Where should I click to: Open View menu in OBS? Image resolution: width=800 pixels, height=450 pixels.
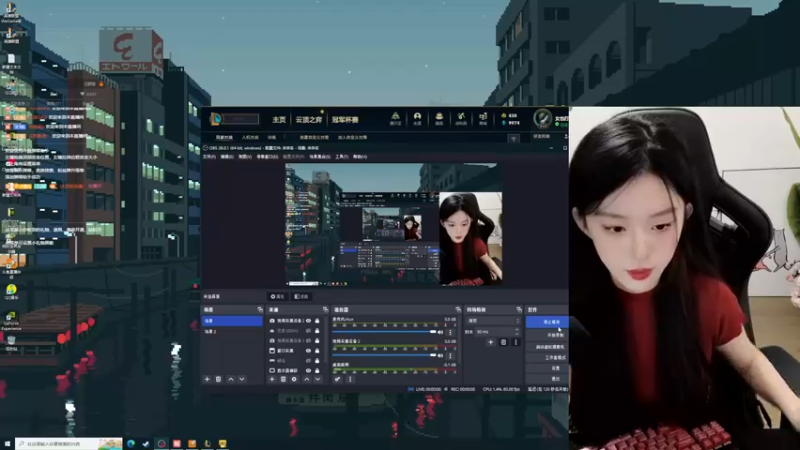(x=245, y=157)
